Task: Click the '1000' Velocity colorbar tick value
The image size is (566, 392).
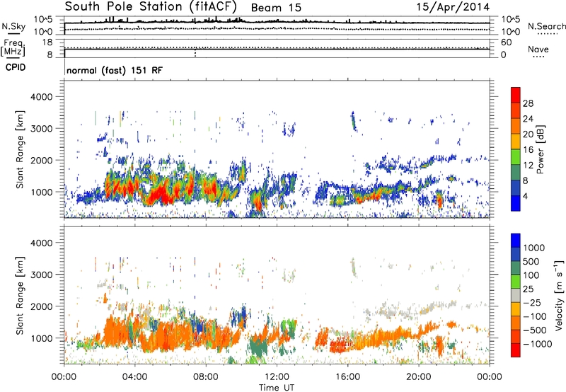Action: [534, 248]
